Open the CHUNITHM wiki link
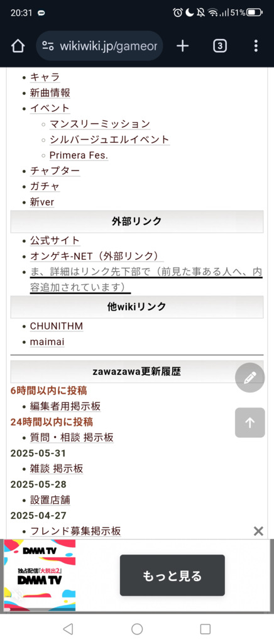The width and height of the screenshot is (274, 644). tap(57, 326)
